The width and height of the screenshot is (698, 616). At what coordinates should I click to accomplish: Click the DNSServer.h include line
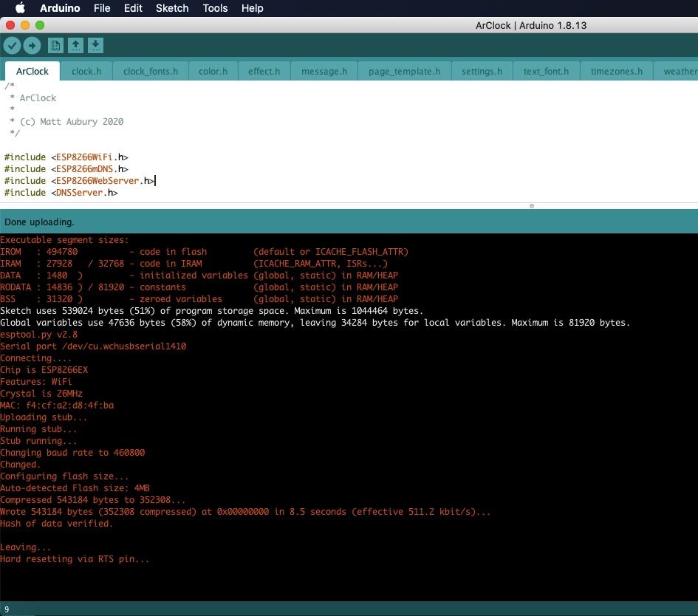pos(61,193)
